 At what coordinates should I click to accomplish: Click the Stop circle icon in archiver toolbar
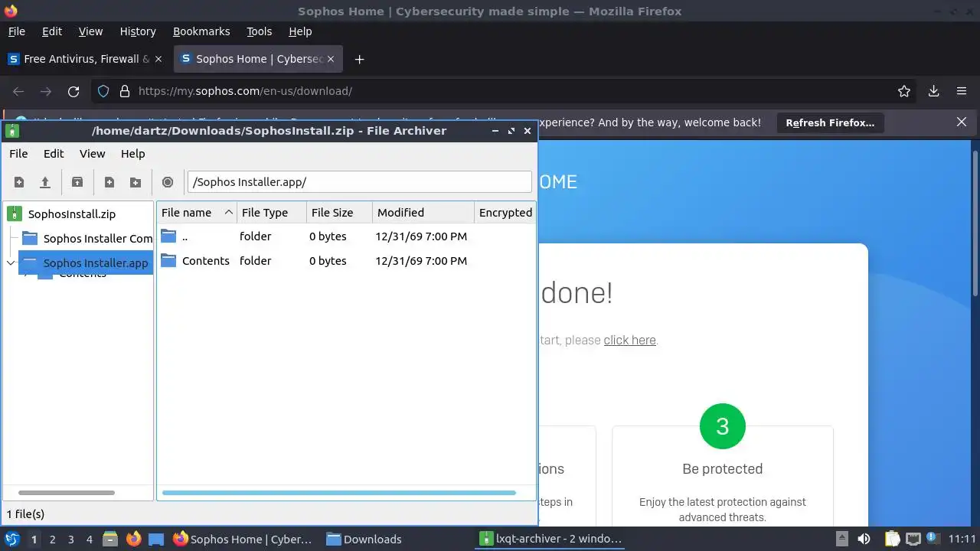click(168, 182)
